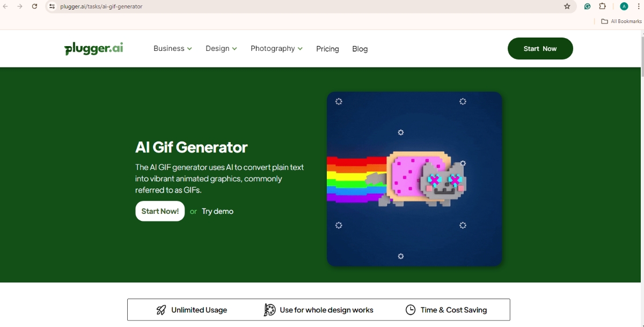This screenshot has height=327, width=644.
Task: Open the Grammarly extension
Action: pos(587,6)
